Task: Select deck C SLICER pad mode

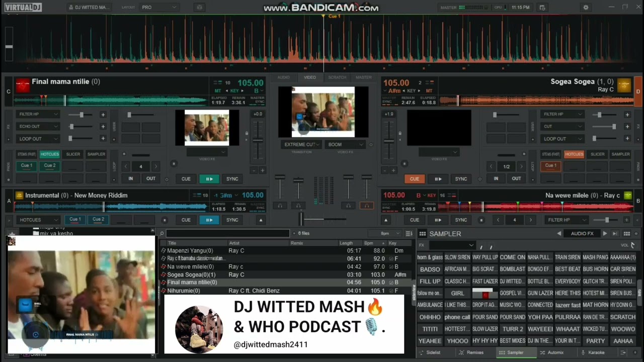Action: click(73, 154)
